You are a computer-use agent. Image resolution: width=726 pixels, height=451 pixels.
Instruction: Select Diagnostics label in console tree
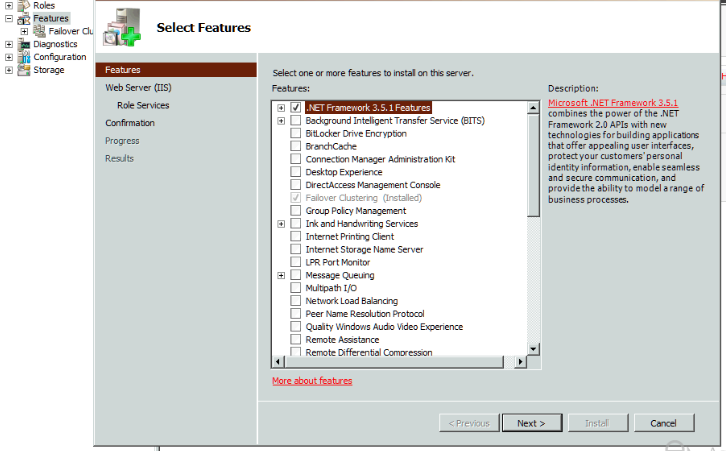(55, 44)
